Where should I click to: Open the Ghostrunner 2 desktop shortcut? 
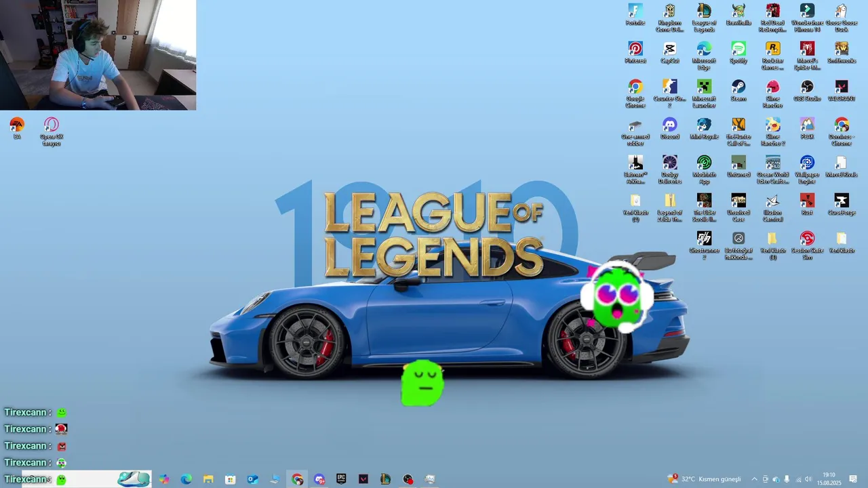pos(704,246)
